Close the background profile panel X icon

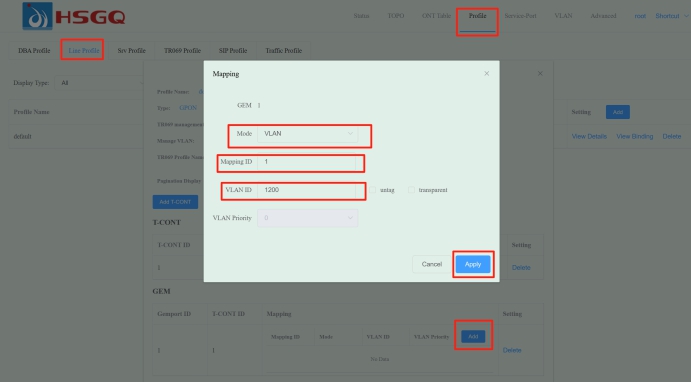[540, 74]
